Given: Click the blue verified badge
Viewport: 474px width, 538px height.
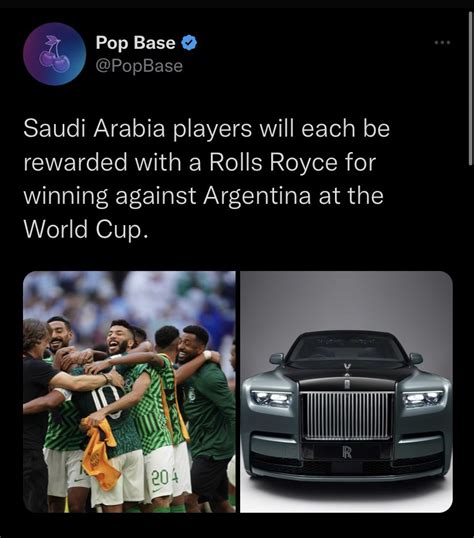Looking at the screenshot, I should tap(189, 43).
